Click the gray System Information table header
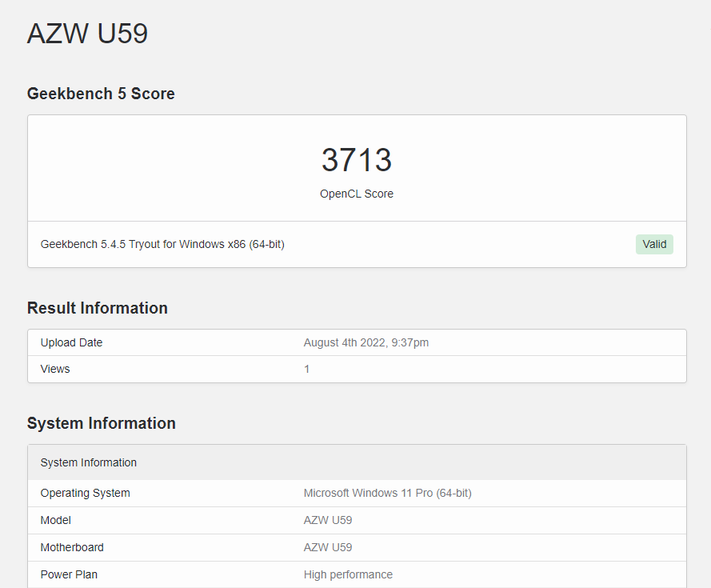This screenshot has width=711, height=588. pyautogui.click(x=88, y=462)
